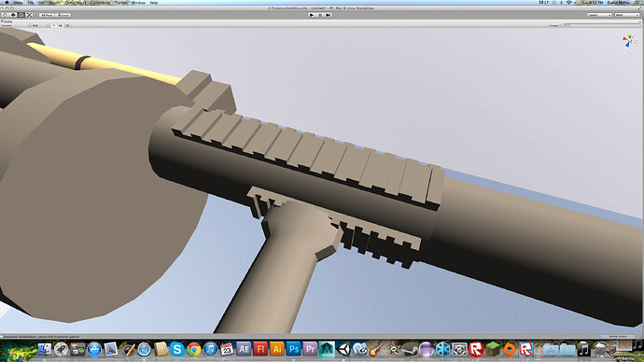Image resolution: width=644 pixels, height=362 pixels.
Task: Open the Component menu
Action: [100, 3]
